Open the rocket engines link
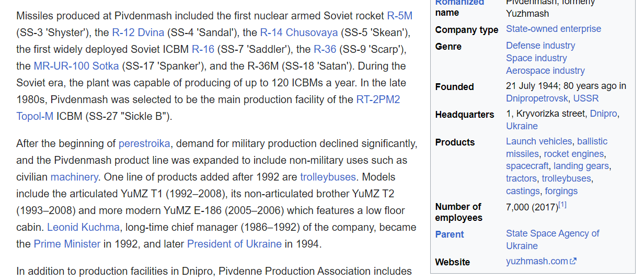 click(x=574, y=154)
